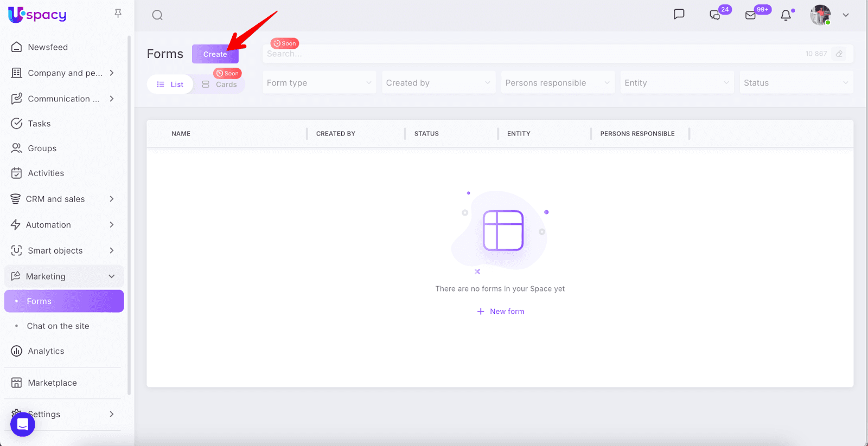
Task: Open notifications bell icon
Action: [x=786, y=15]
